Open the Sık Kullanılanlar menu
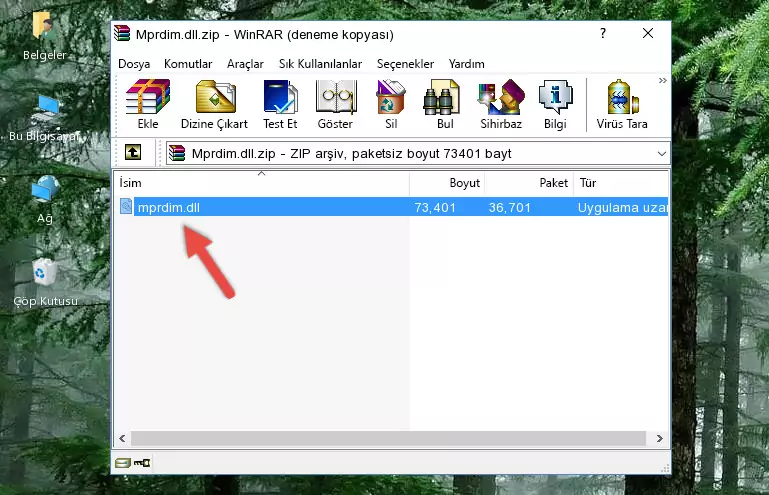Viewport: 769px width, 495px height. coord(320,64)
